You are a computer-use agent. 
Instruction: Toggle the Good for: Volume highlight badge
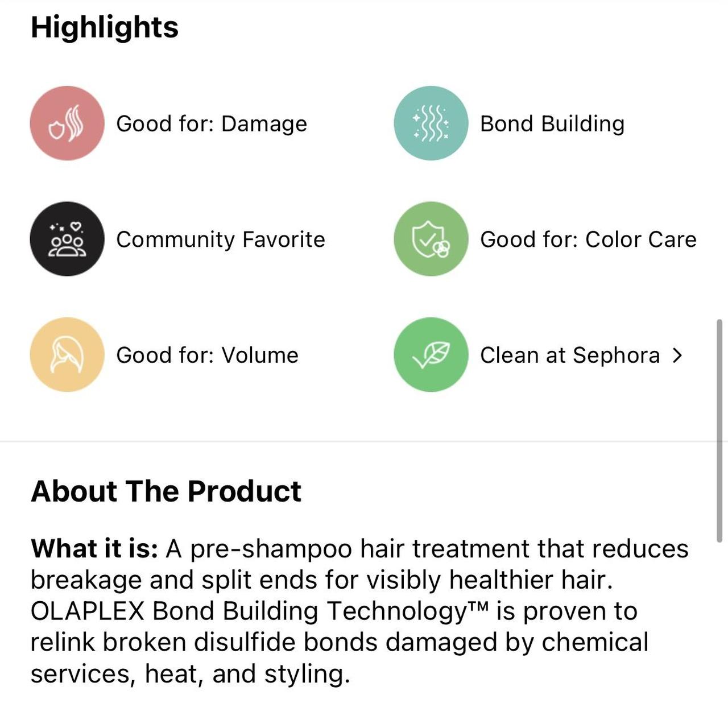(x=67, y=355)
